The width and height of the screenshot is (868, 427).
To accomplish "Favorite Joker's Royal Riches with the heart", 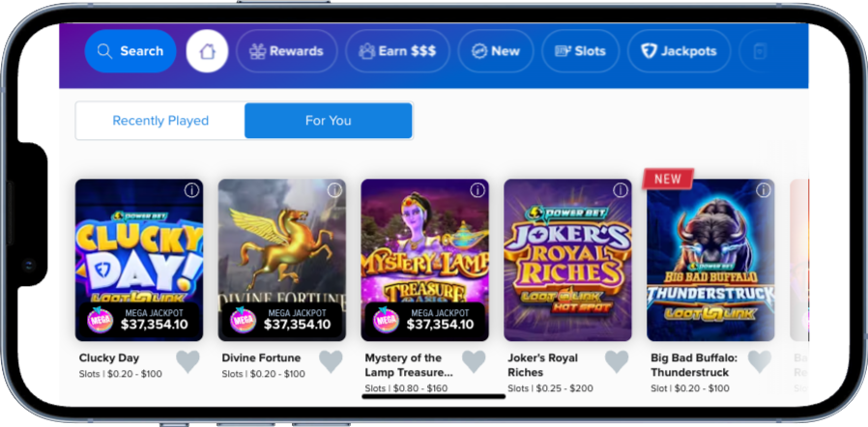I will pos(617,361).
